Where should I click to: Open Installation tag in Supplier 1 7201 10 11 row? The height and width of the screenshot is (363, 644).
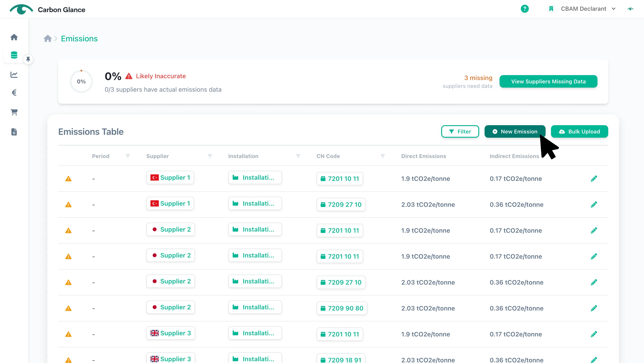[255, 178]
